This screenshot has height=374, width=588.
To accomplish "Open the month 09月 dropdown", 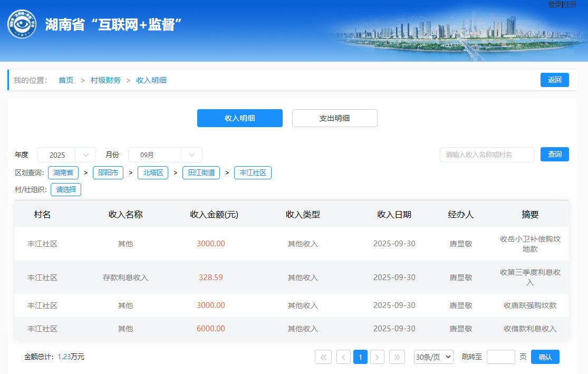I will [x=165, y=155].
